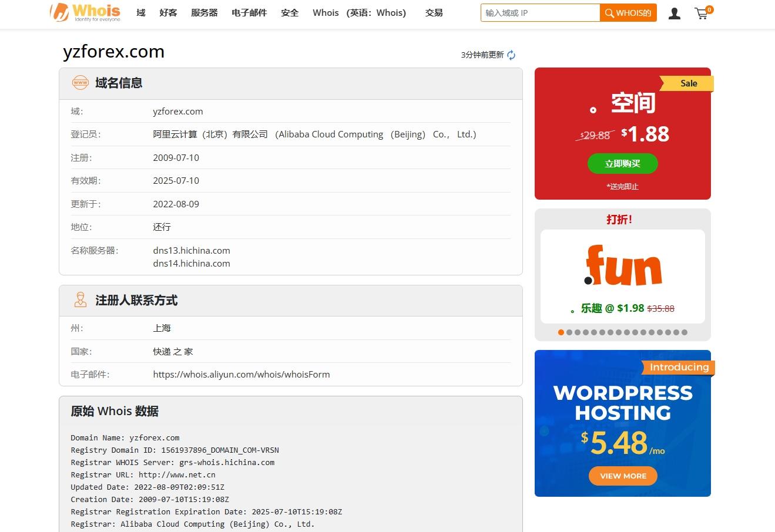Click updated date 2022-08-09
This screenshot has height=532, width=775.
tap(176, 204)
